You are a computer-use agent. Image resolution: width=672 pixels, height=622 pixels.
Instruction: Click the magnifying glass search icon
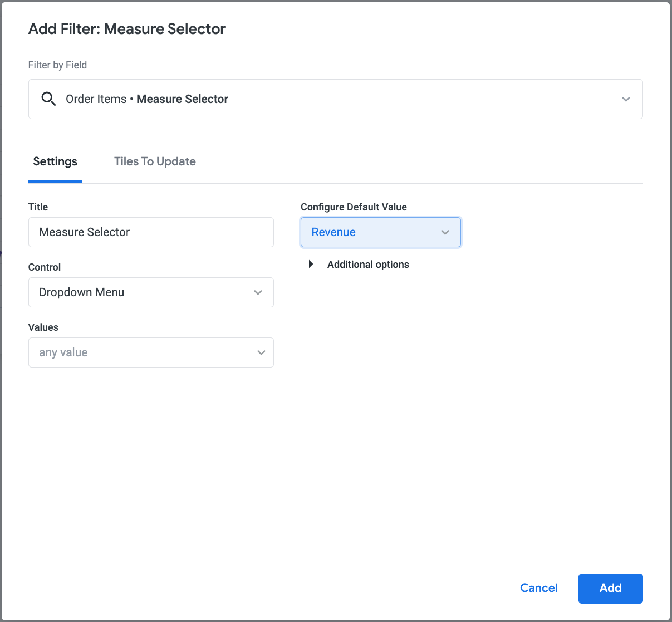click(48, 99)
